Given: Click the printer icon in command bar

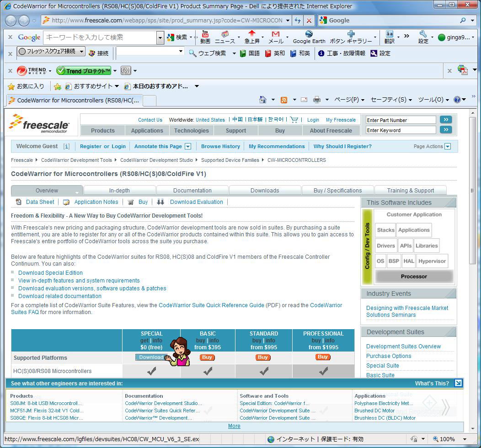Looking at the screenshot, I should [316, 100].
